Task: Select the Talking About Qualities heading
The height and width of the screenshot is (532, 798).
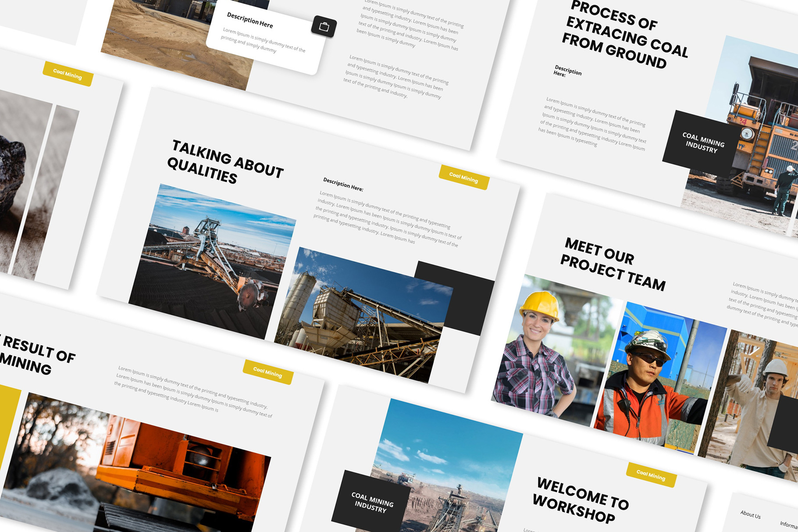Action: (225, 162)
